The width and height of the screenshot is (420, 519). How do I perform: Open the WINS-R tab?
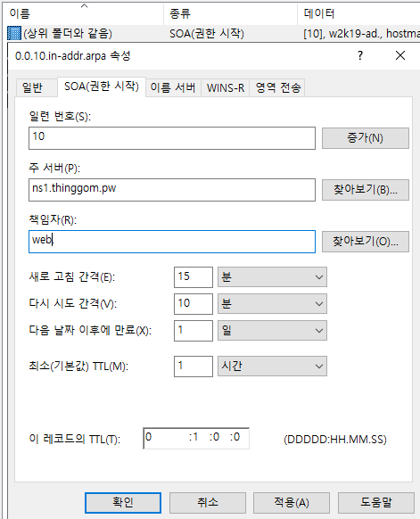pyautogui.click(x=226, y=87)
